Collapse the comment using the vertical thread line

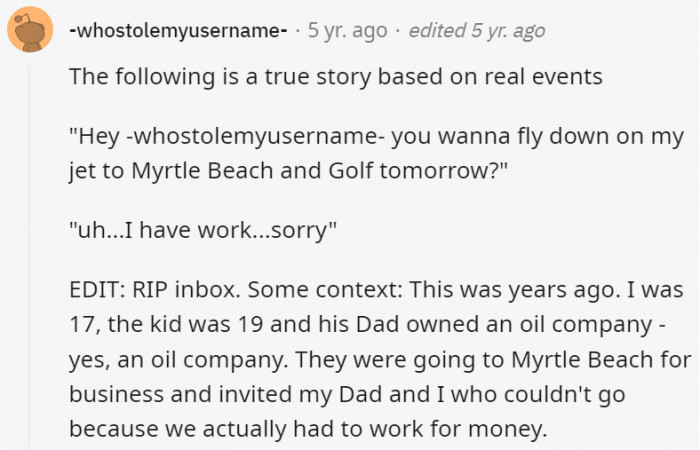[x=31, y=250]
